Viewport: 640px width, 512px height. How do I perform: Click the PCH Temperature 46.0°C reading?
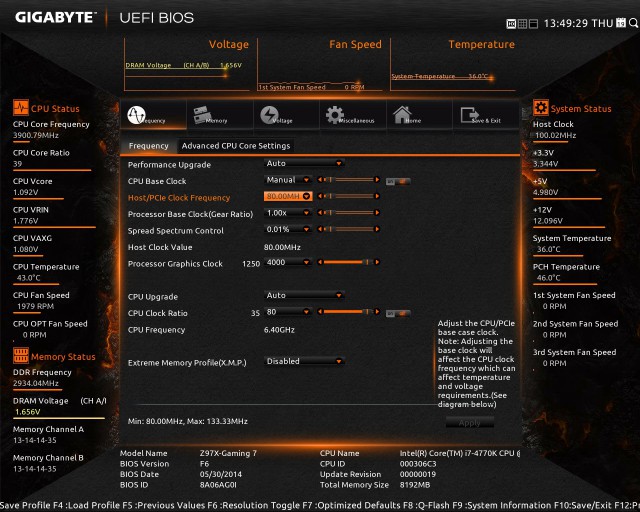(x=549, y=278)
